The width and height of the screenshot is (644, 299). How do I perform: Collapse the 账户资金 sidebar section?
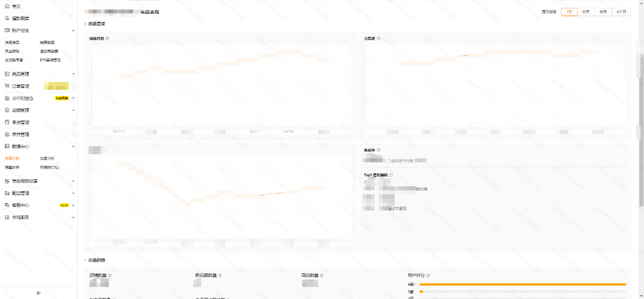pos(73,31)
